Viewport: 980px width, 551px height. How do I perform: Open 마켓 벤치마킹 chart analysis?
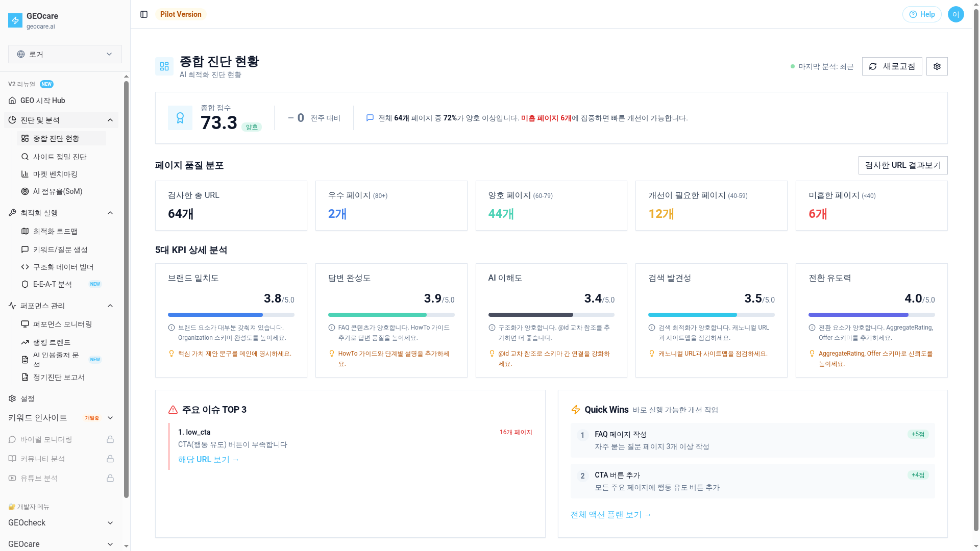pos(24,174)
